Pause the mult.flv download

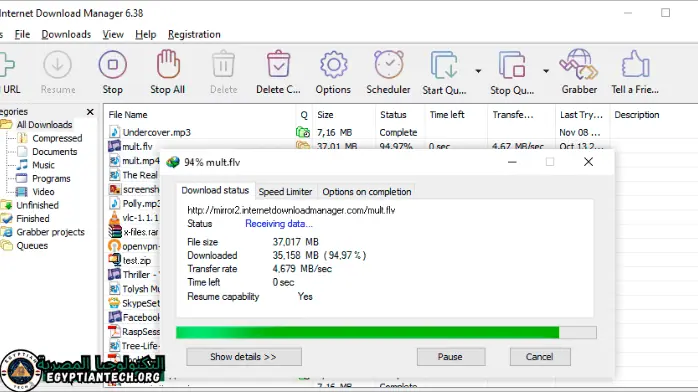(450, 357)
